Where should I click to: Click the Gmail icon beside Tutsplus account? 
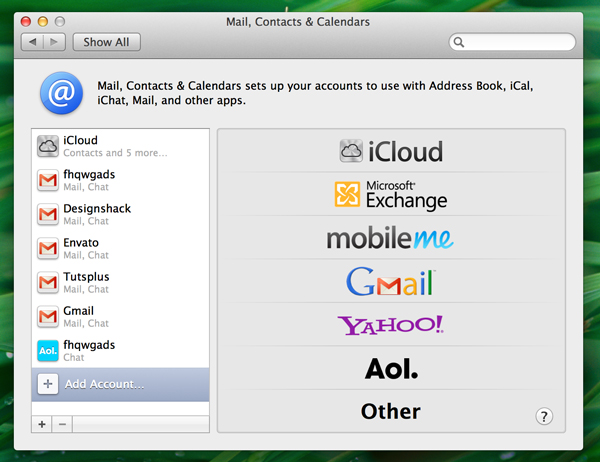coord(47,282)
